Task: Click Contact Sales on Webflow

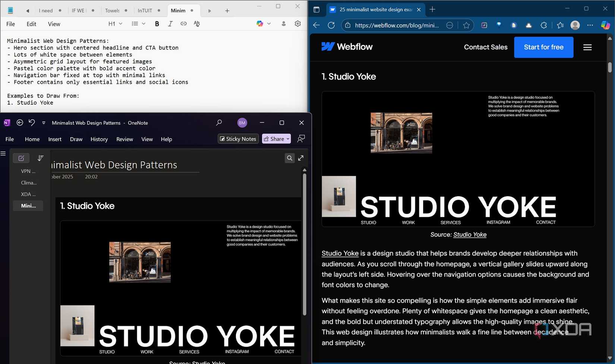Action: (x=485, y=47)
